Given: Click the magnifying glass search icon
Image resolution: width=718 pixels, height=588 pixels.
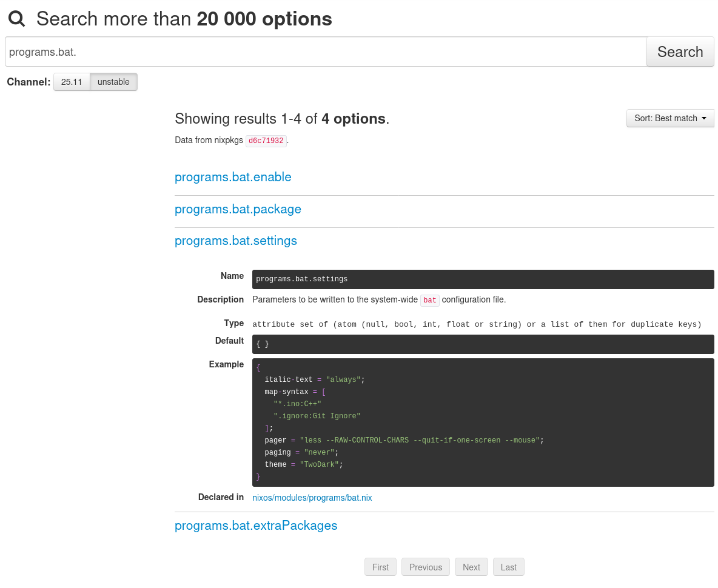Looking at the screenshot, I should pos(16,19).
